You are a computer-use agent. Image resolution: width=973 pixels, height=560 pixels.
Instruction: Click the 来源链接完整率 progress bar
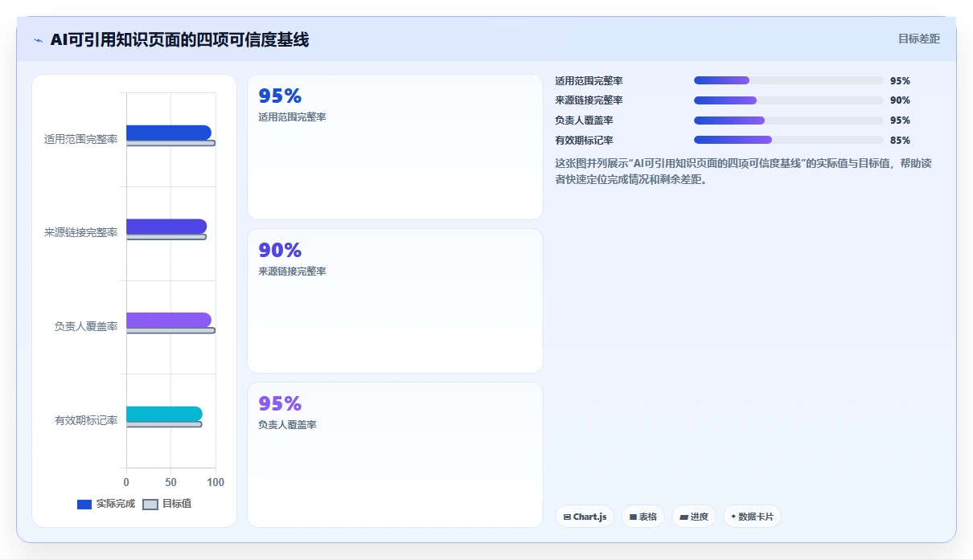[x=788, y=100]
